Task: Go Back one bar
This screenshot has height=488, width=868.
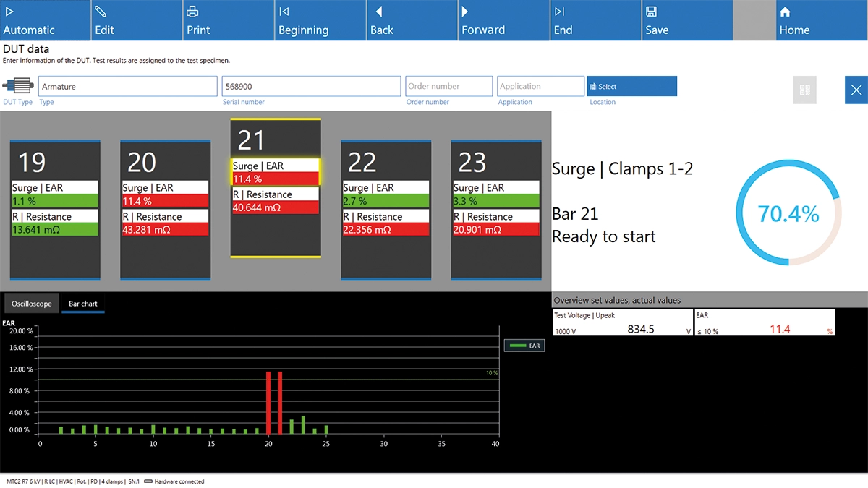Action: (412, 20)
